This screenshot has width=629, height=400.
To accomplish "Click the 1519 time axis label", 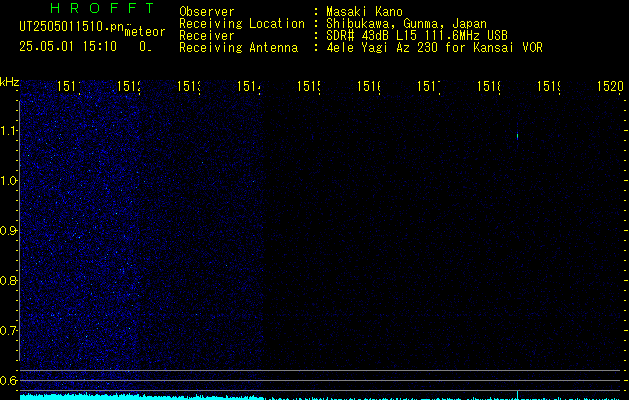I will [x=548, y=86].
